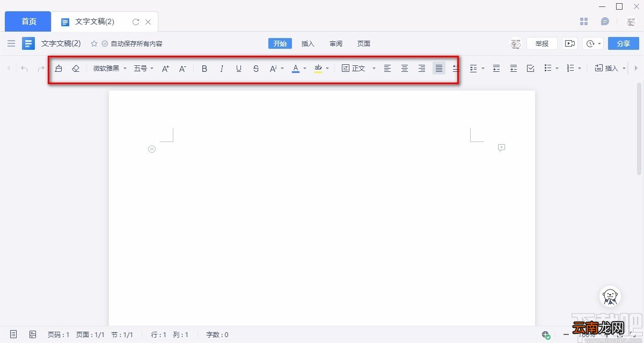This screenshot has width=644, height=343.
Task: Insert a checkbox task list item
Action: point(531,69)
